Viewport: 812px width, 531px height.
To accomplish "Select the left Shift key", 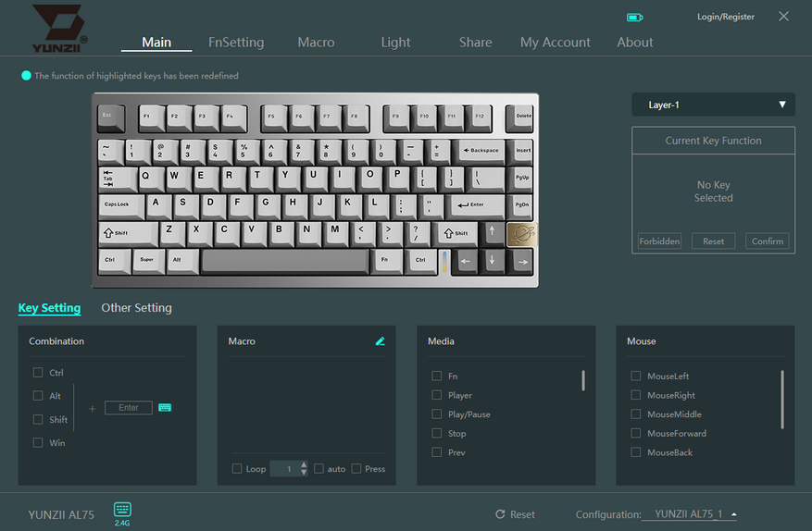I will 128,234.
